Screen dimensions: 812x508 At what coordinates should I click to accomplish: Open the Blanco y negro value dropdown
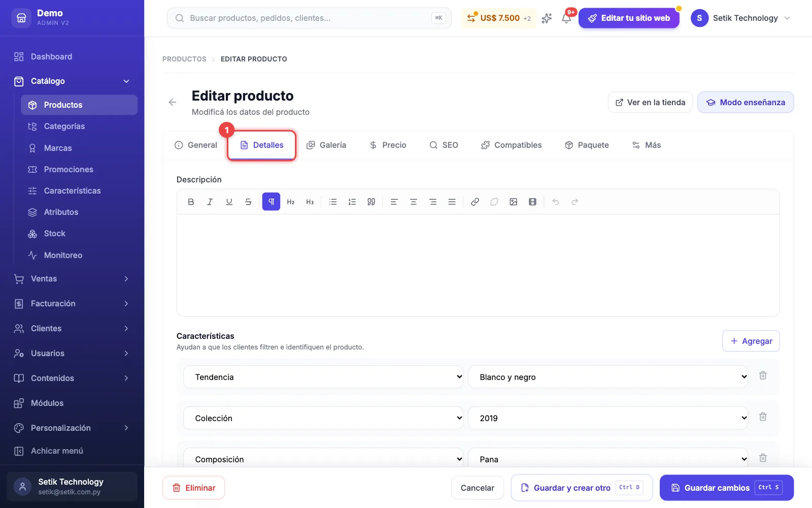point(608,377)
